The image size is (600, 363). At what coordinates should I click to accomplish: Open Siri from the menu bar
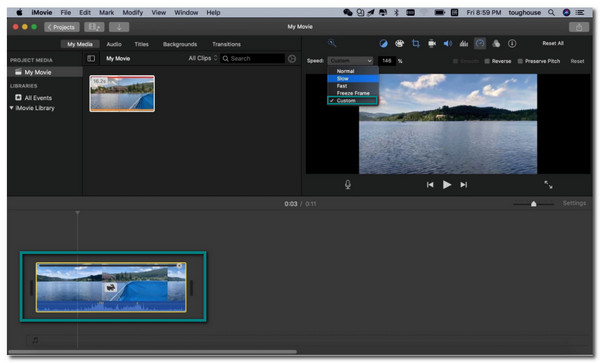[566, 13]
